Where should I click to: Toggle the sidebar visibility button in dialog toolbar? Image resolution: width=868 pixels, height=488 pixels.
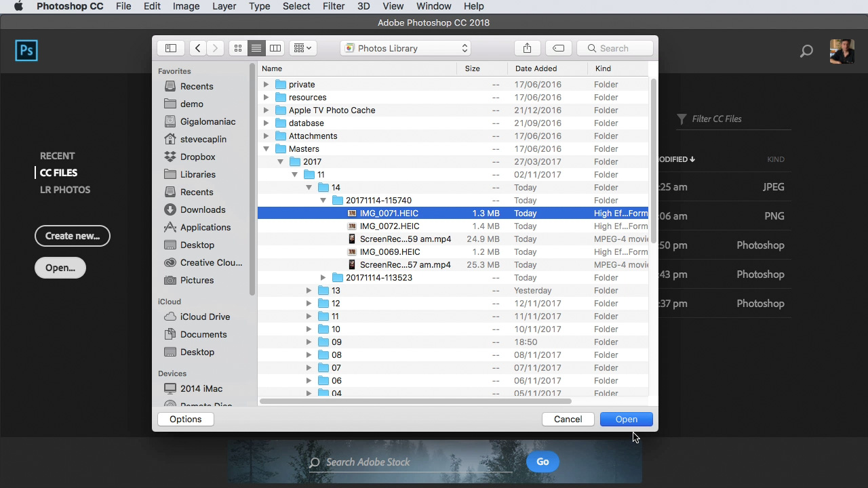pyautogui.click(x=171, y=48)
